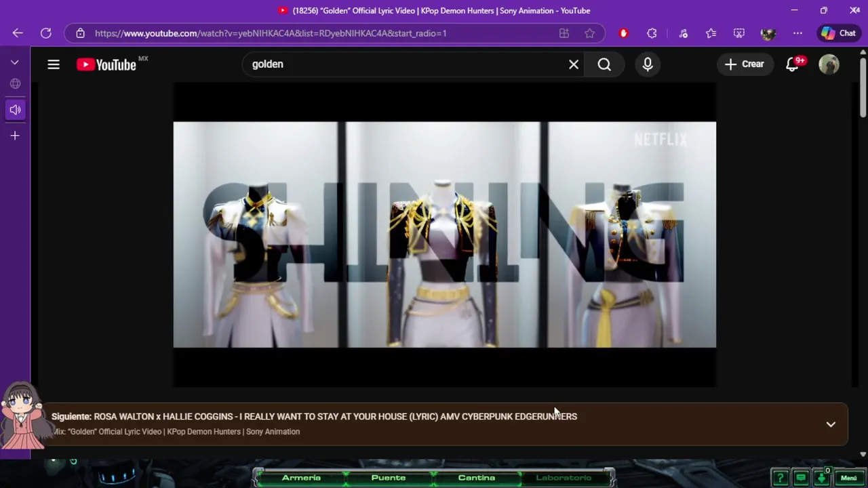The height and width of the screenshot is (488, 868).
Task: Open browser settings three-dot menu
Action: click(x=797, y=33)
